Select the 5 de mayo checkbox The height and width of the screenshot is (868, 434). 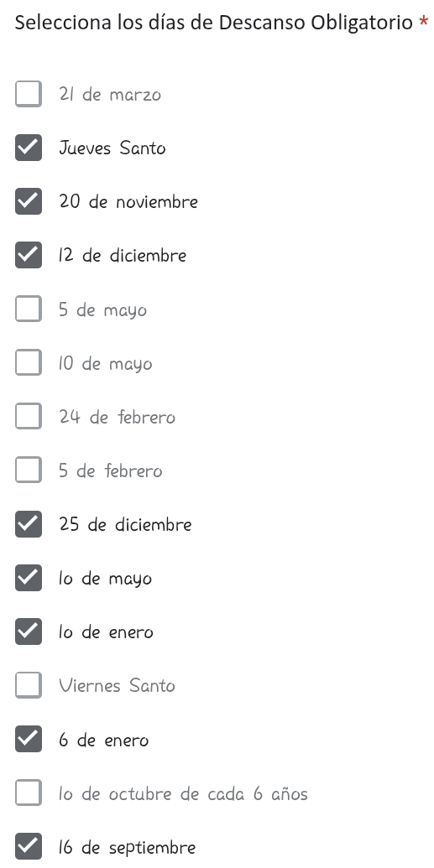[29, 309]
